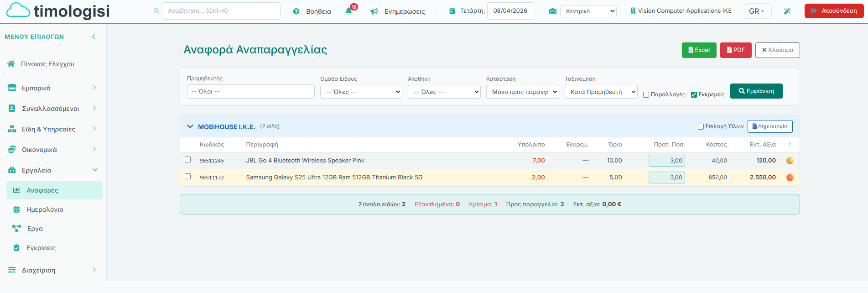This screenshot has width=868, height=293.
Task: Uncheck the Εκκρεμείς checkbox
Action: tap(694, 95)
